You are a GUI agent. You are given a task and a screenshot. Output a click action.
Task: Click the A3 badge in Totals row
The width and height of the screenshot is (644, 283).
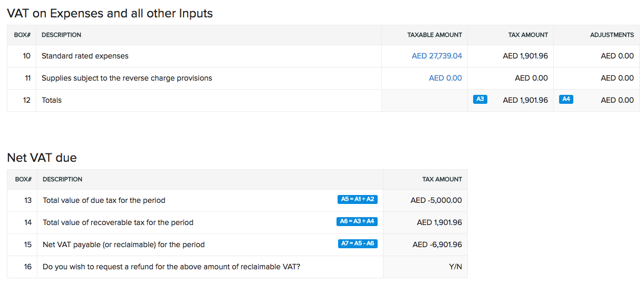480,99
